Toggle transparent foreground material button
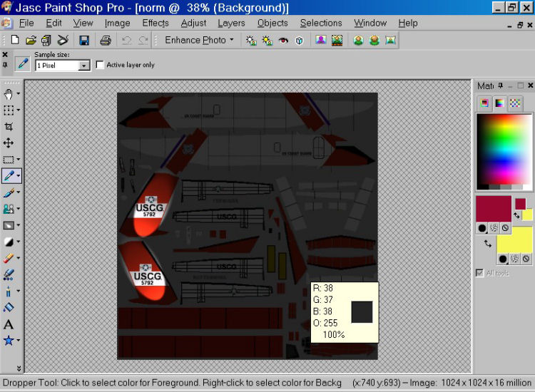The width and height of the screenshot is (535, 392). pos(505,228)
